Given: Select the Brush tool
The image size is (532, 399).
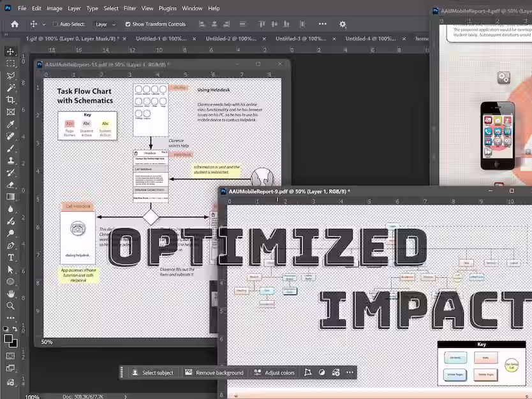Looking at the screenshot, I should coord(10,149).
